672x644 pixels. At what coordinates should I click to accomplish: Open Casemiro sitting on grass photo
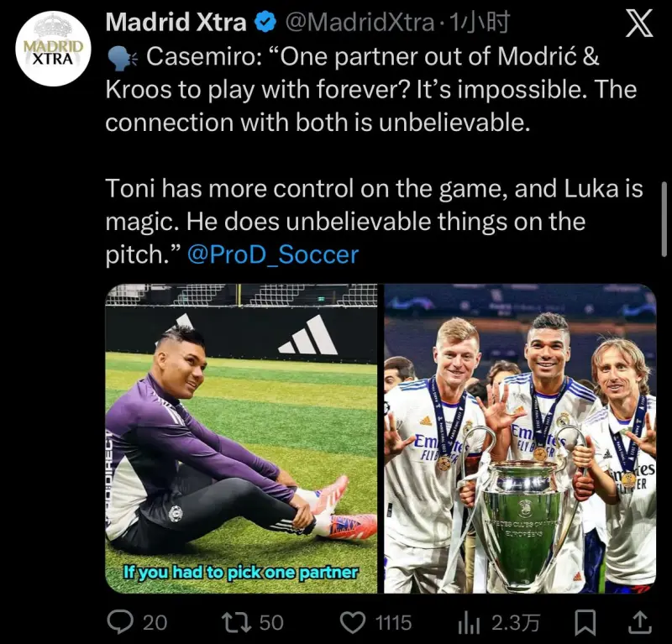[241, 438]
